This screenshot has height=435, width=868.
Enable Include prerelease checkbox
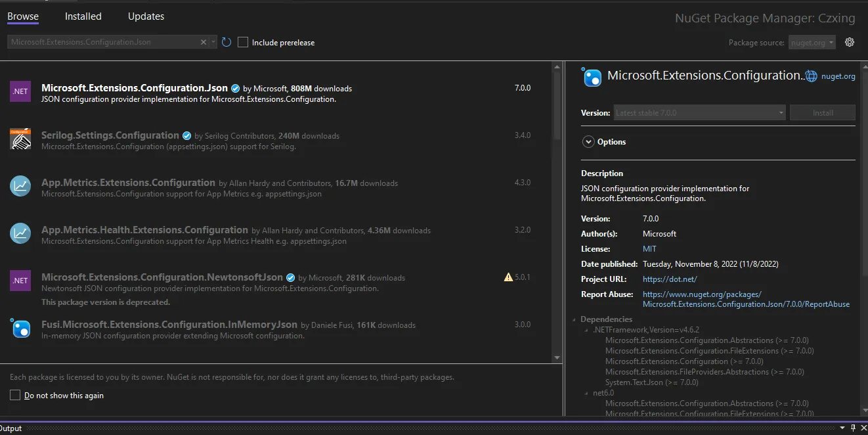click(x=243, y=42)
